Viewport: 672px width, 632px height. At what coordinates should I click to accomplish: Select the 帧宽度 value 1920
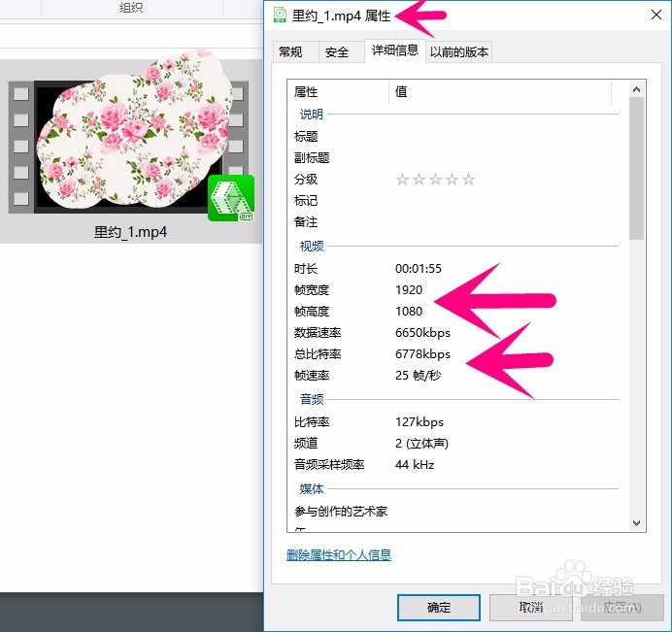(409, 290)
